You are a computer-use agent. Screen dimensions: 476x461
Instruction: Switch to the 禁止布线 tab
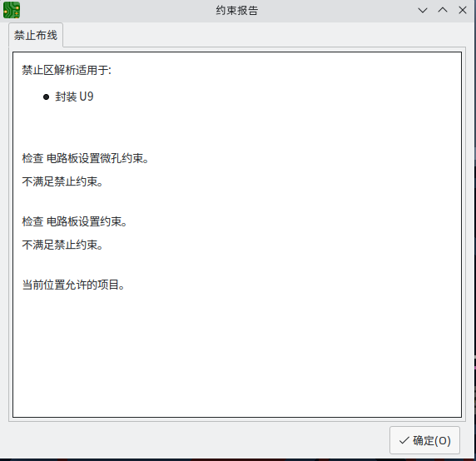36,35
